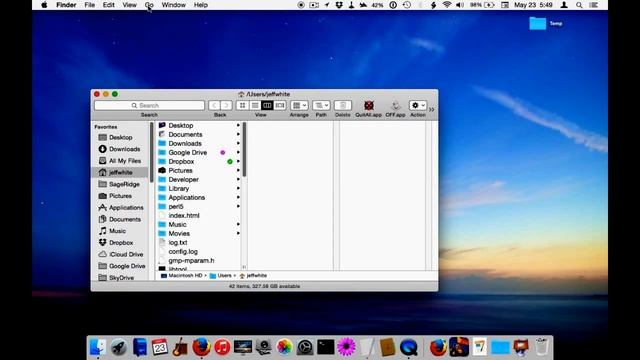Switch to column view
Viewport: 640px width, 360px height.
267,105
